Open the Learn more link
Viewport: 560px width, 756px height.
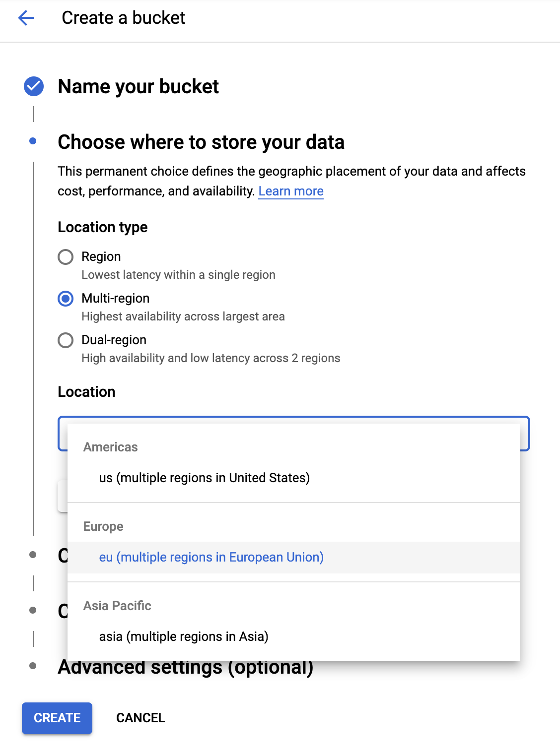point(291,191)
